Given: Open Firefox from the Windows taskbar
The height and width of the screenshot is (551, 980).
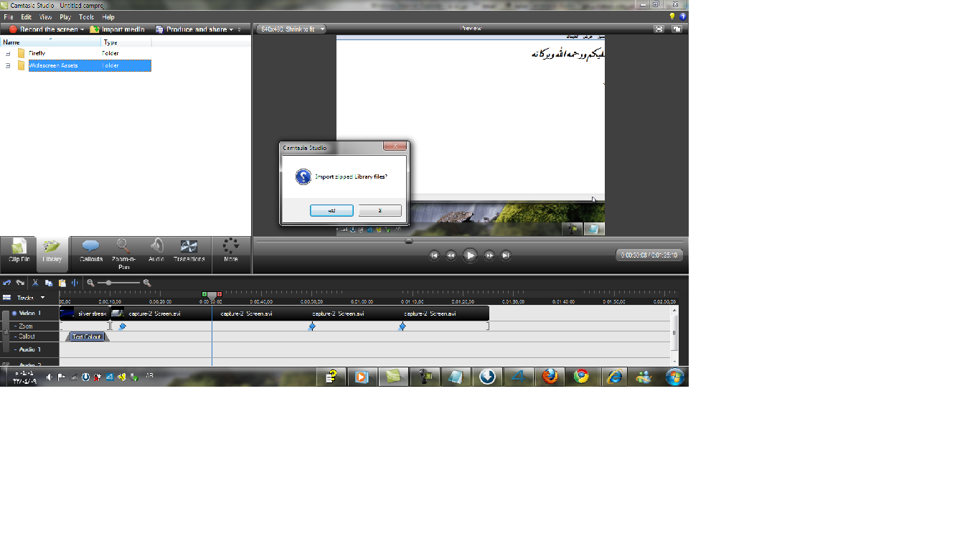Looking at the screenshot, I should 550,377.
